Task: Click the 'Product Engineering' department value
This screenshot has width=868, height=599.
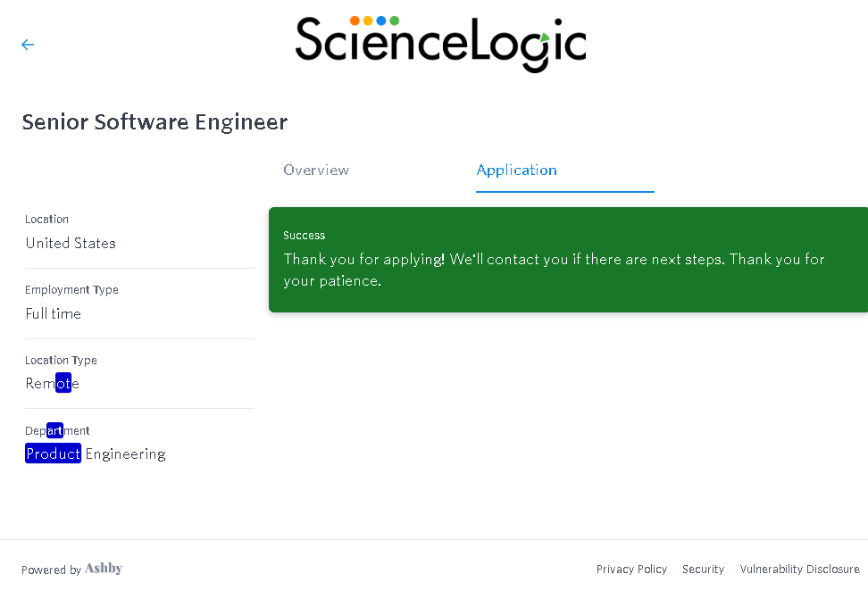Action: [96, 454]
